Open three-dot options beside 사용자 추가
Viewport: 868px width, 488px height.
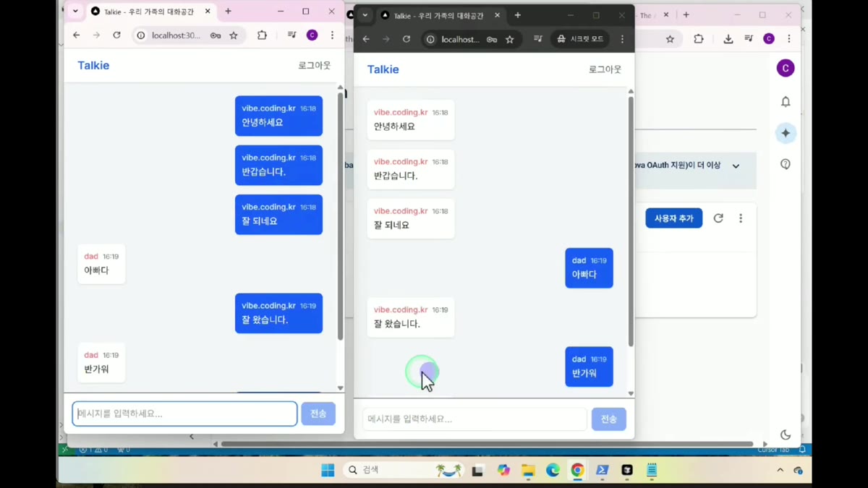(741, 218)
